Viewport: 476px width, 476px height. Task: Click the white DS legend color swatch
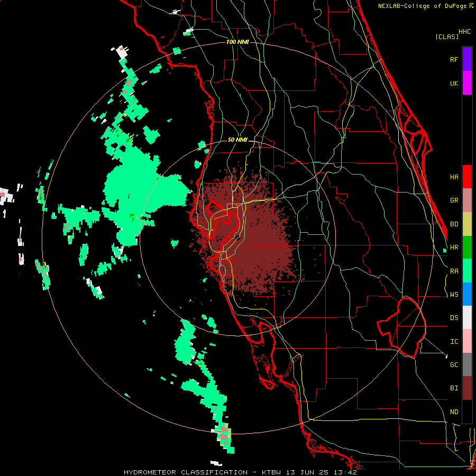[467, 317]
